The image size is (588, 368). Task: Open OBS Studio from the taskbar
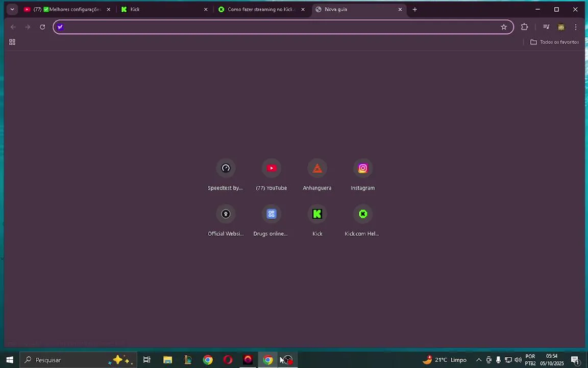(x=288, y=360)
